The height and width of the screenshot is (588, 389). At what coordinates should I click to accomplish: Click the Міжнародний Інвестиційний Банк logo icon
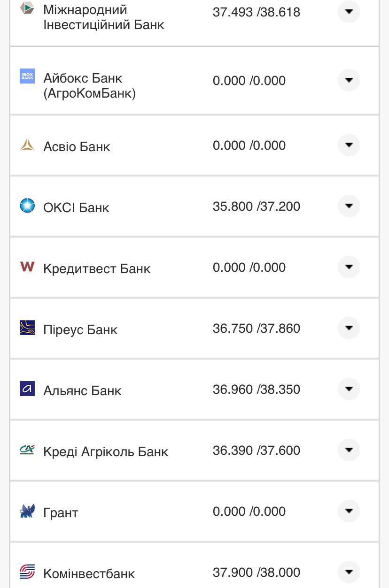[x=27, y=8]
